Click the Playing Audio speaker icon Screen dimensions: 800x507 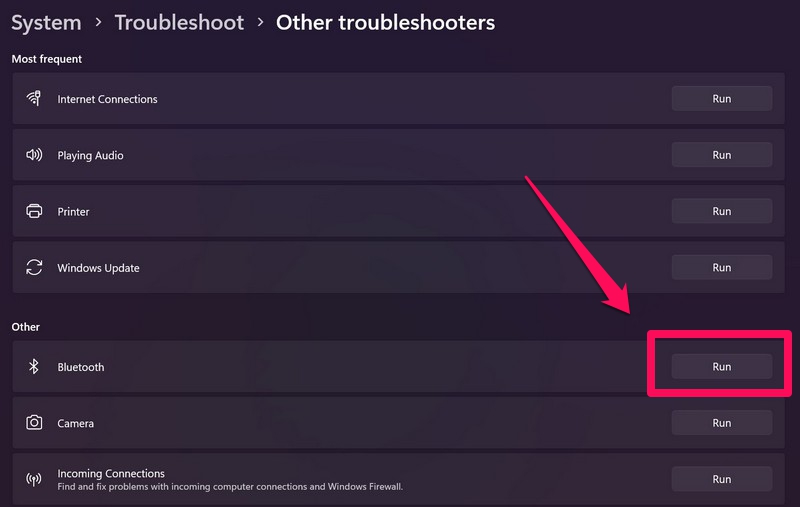coord(34,155)
